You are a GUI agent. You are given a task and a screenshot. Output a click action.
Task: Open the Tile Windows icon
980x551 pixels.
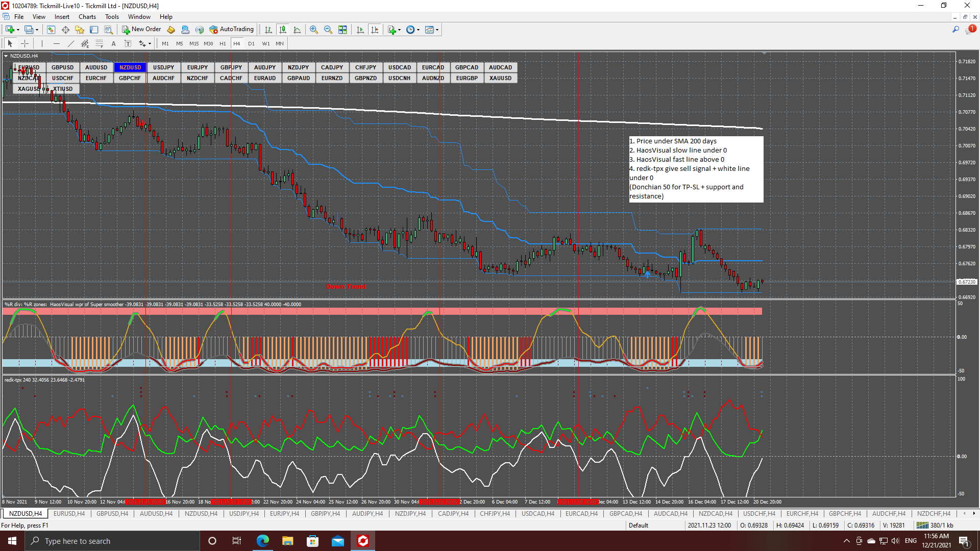point(342,30)
